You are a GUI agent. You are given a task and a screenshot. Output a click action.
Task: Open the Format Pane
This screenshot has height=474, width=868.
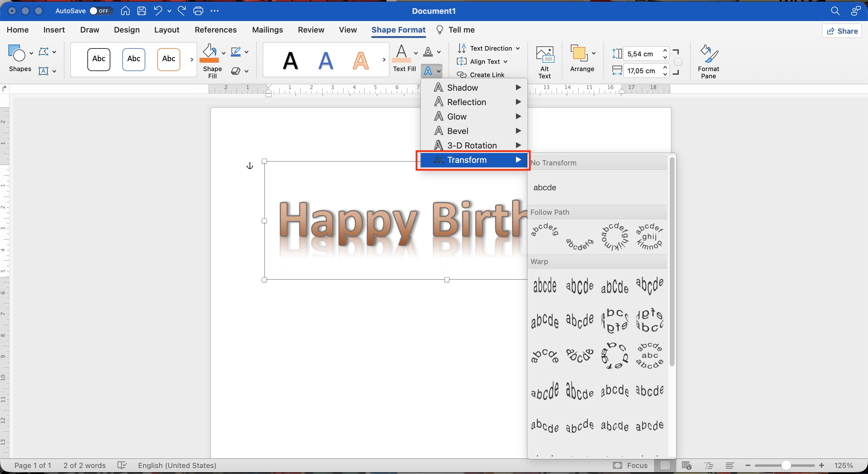708,62
